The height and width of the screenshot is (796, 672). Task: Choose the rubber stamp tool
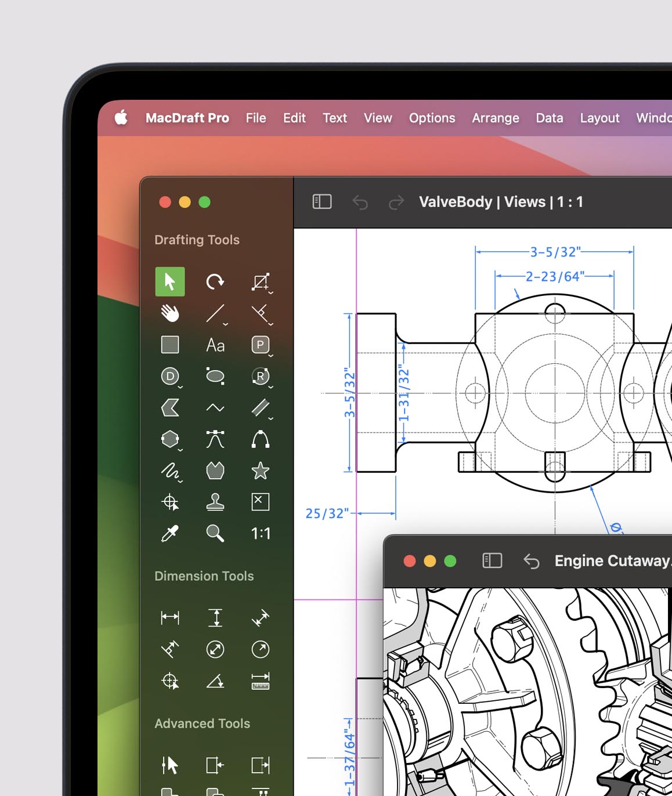215,502
